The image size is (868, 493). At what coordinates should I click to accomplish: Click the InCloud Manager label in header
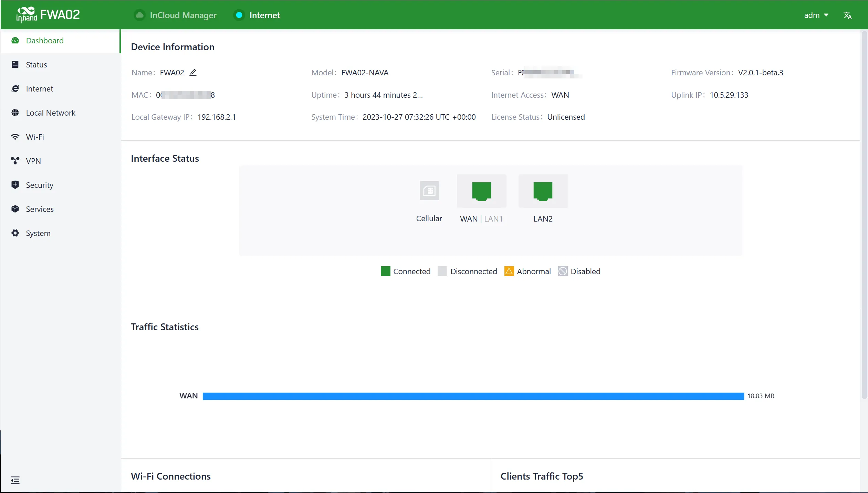click(183, 15)
